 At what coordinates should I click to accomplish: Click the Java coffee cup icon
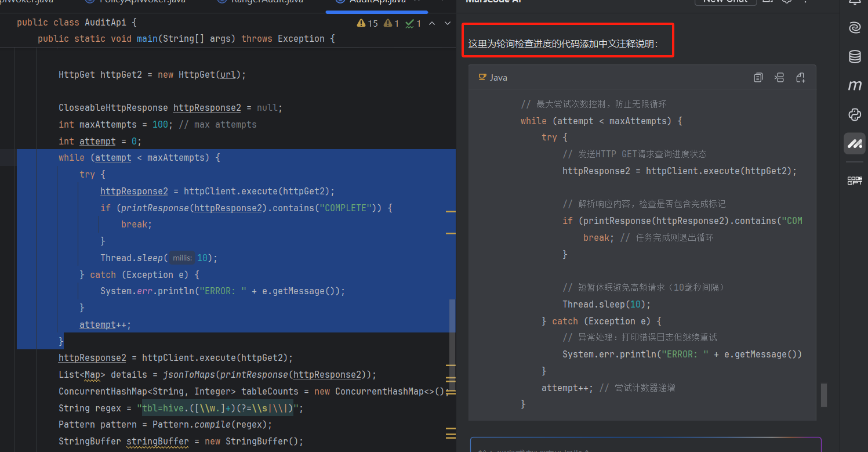(482, 77)
